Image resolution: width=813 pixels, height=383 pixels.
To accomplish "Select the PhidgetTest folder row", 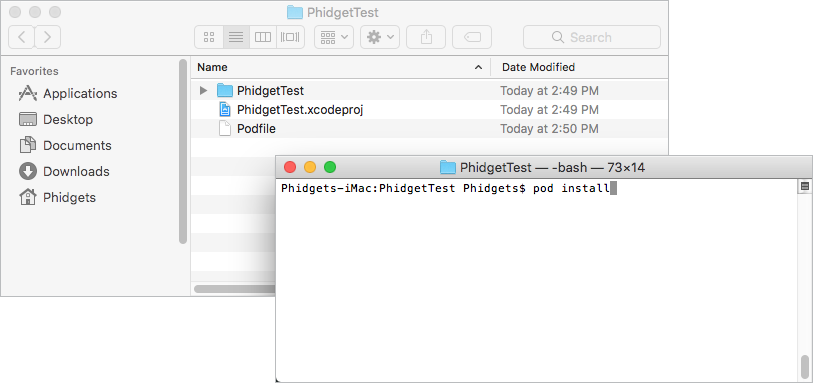I will click(x=429, y=91).
